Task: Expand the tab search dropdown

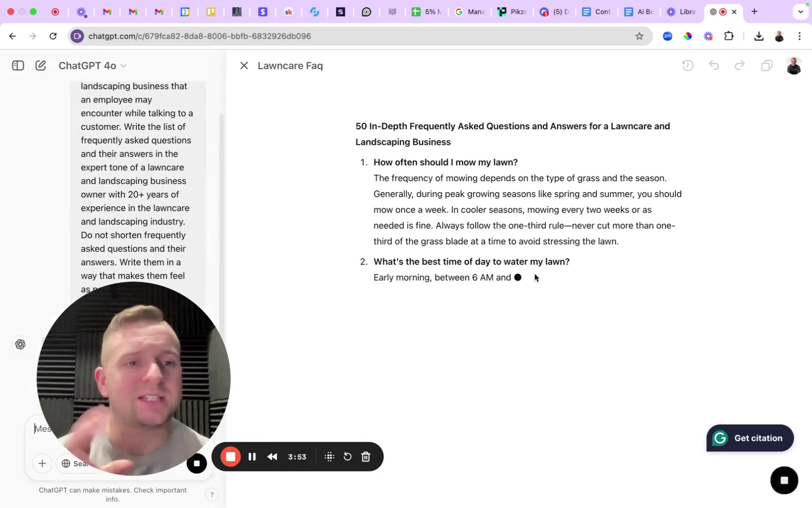Action: pyautogui.click(x=800, y=12)
